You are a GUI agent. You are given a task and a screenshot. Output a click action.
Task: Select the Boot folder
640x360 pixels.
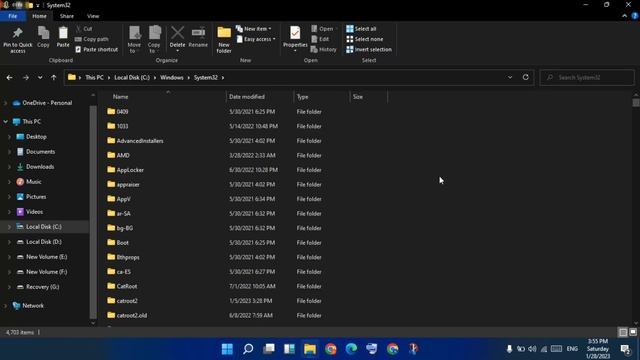click(122, 242)
